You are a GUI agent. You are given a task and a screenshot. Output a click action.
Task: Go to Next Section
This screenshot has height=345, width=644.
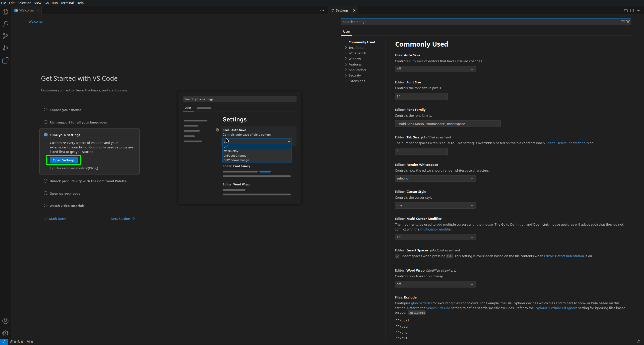coord(123,219)
